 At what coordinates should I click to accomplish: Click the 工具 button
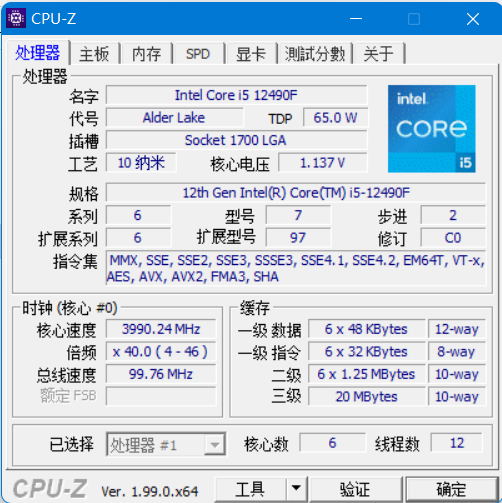click(250, 489)
